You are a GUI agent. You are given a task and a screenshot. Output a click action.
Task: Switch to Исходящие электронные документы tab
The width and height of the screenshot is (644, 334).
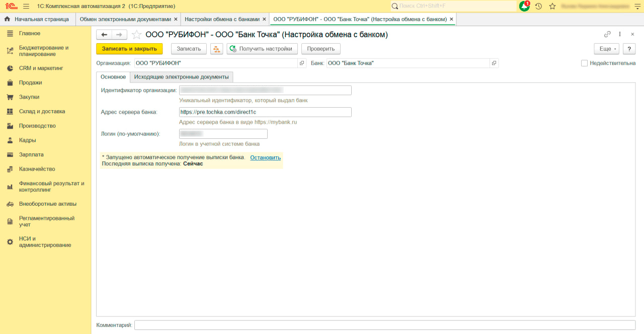point(181,77)
